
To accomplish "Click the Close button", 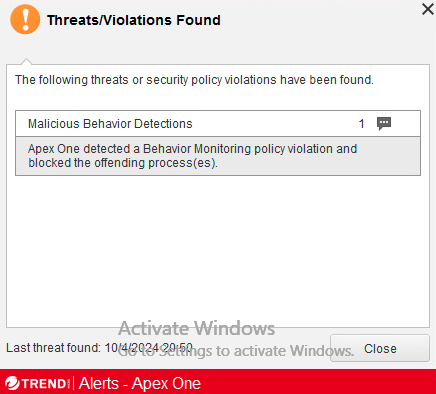I will pyautogui.click(x=380, y=348).
